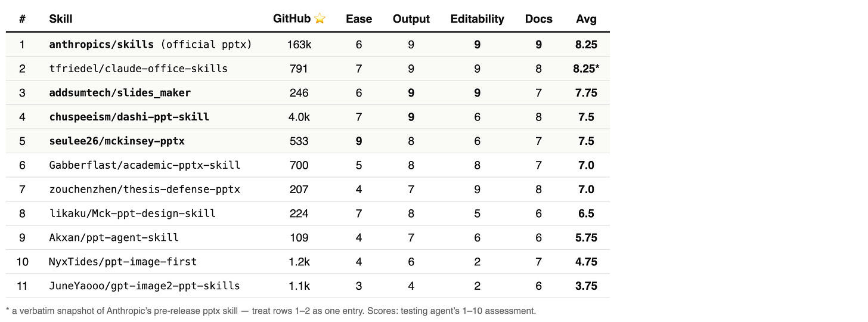
Task: Click the 8.25* average score cell
Action: point(587,69)
